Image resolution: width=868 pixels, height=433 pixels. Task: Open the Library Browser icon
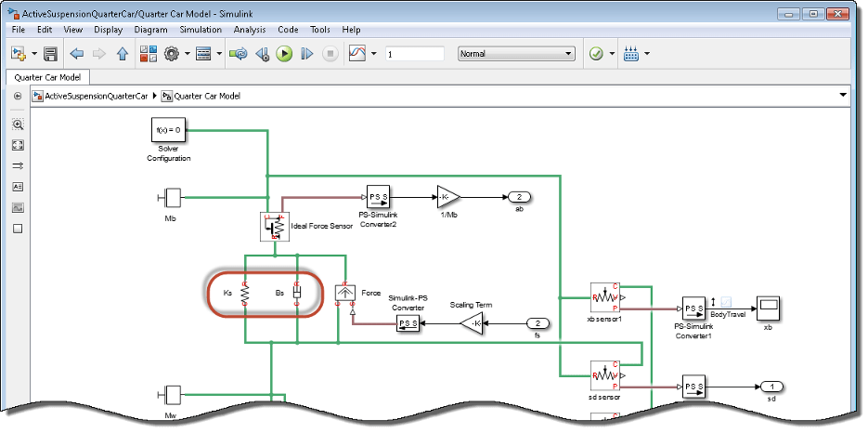pos(149,54)
